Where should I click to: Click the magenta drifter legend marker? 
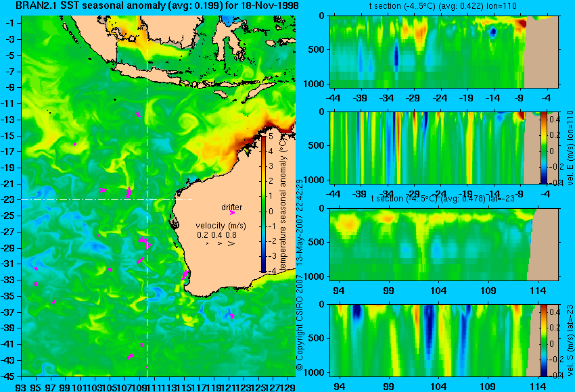232,213
